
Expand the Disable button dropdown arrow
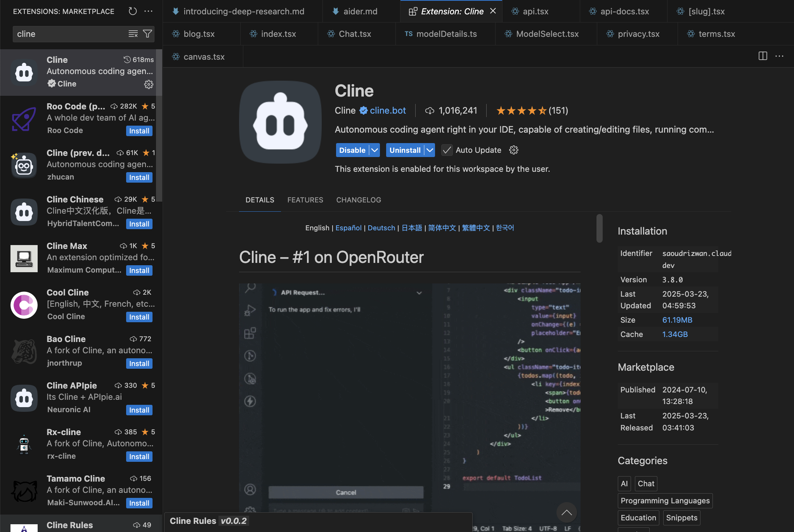374,150
